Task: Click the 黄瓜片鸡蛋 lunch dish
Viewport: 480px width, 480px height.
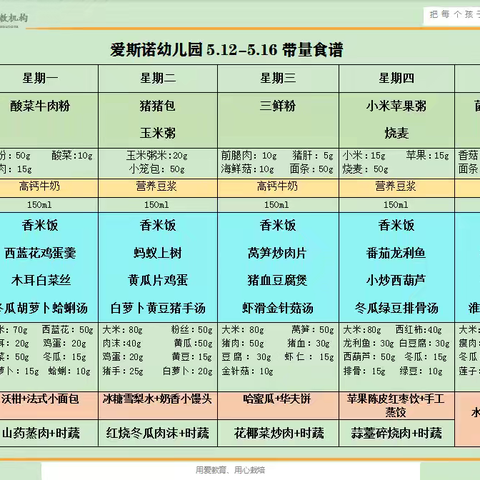Action: point(158,280)
